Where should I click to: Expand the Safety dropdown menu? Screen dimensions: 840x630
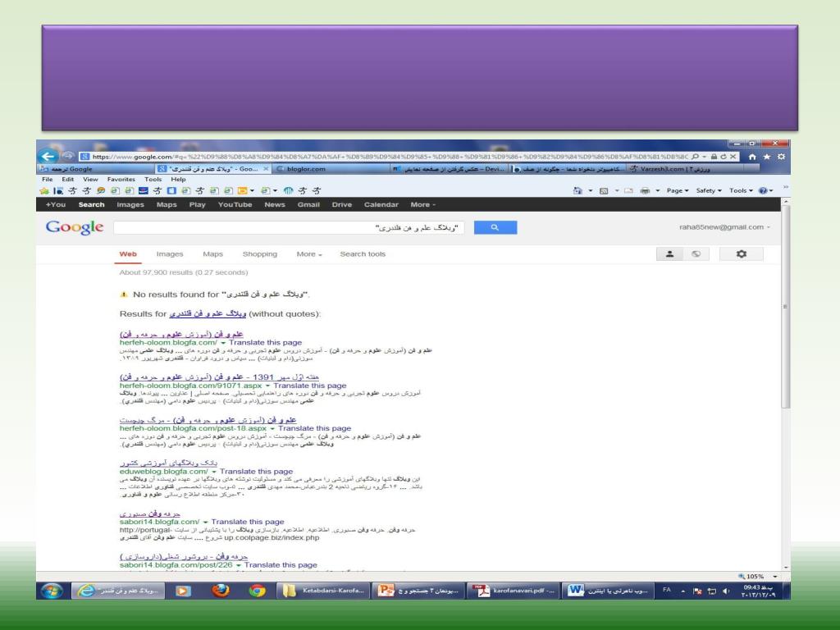[x=708, y=190]
